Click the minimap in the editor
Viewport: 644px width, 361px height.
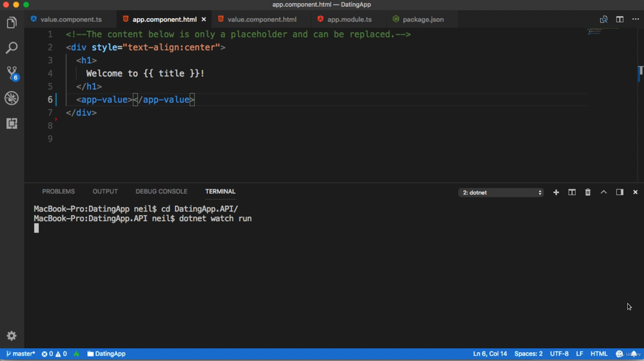click(x=603, y=31)
